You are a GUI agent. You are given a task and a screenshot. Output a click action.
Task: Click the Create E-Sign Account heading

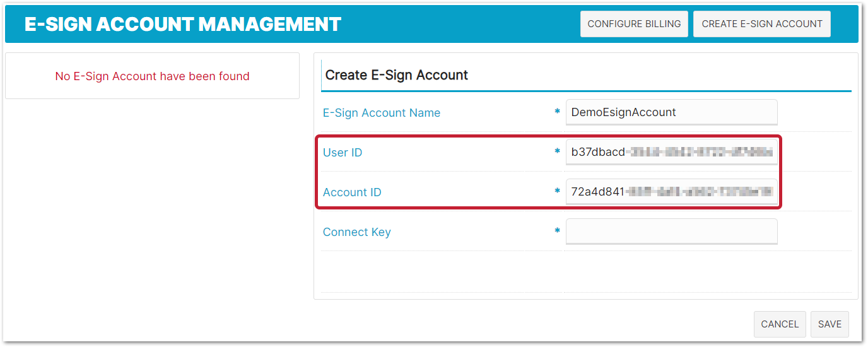pos(397,75)
